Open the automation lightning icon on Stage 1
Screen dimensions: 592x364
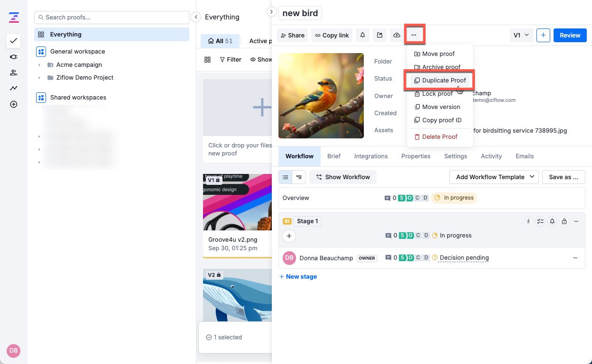point(528,221)
